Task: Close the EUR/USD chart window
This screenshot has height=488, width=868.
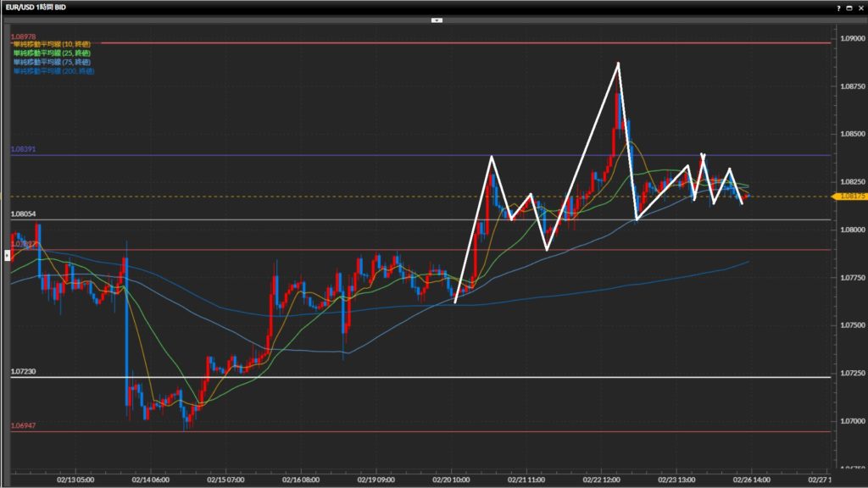Action: [x=860, y=7]
